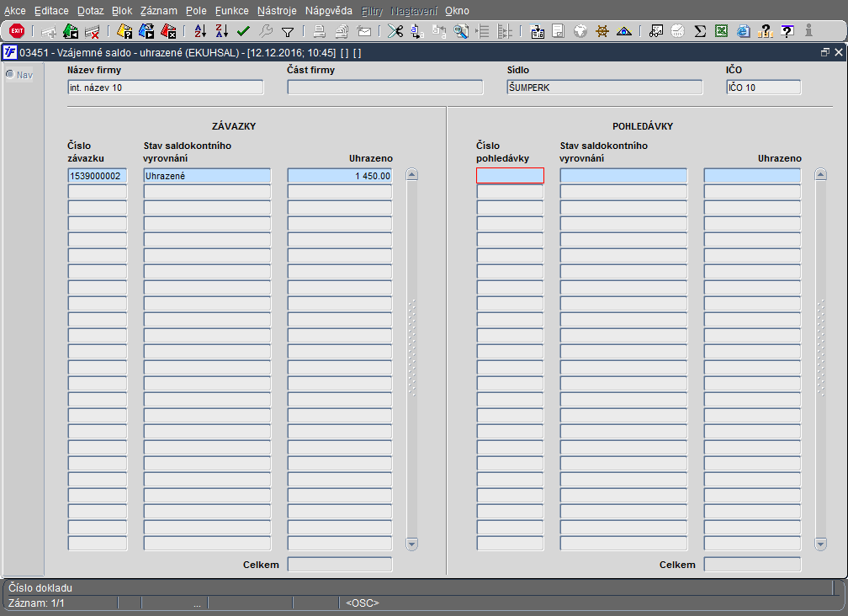Click the green copy record icon
Image resolution: width=848 pixels, height=616 pixels.
pyautogui.click(x=71, y=31)
